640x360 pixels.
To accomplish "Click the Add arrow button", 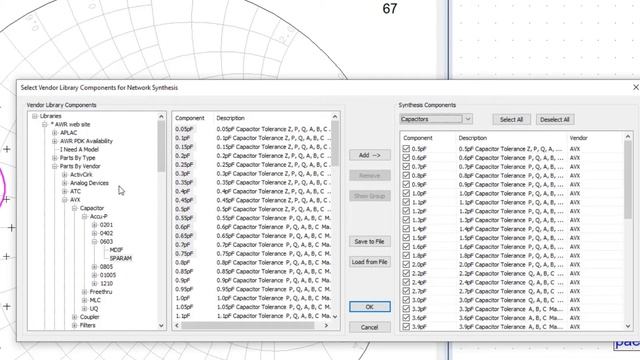I will [369, 155].
